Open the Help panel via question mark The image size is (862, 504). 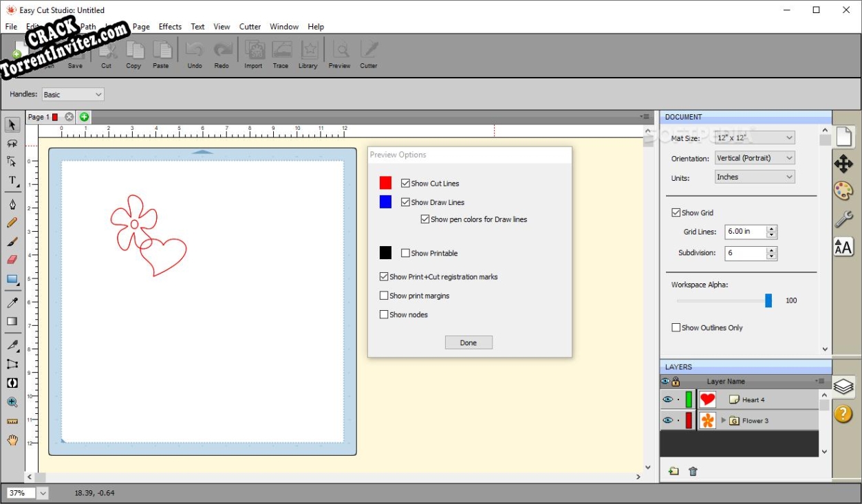[843, 413]
